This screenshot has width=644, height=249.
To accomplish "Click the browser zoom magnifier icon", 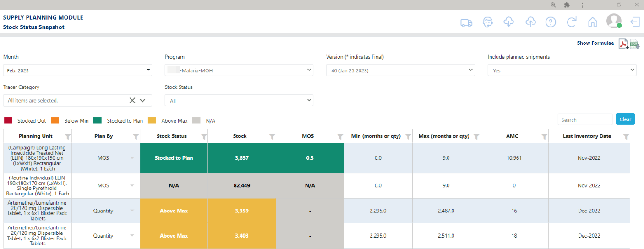I will pyautogui.click(x=553, y=5).
